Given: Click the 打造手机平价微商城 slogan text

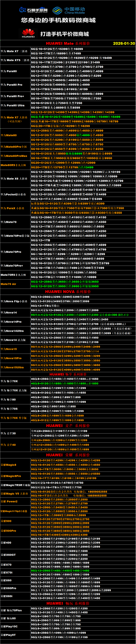Looking at the screenshot, I should click(65, 34).
